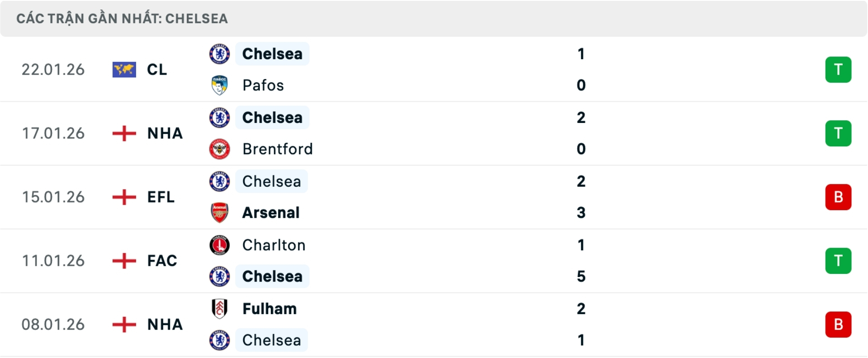
Task: Open the Brentford team page link
Action: pos(278,149)
